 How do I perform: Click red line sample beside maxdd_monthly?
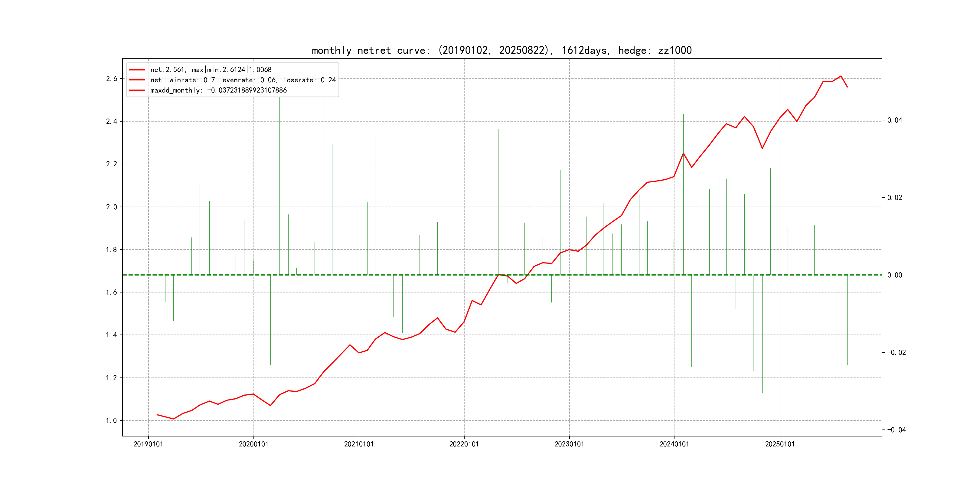click(x=137, y=90)
